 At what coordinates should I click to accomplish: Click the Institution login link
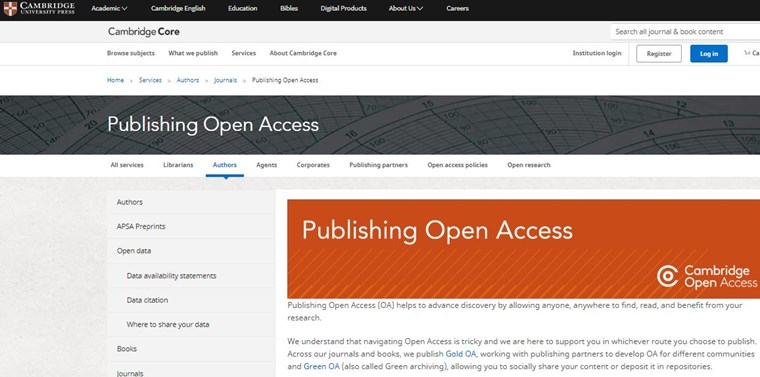pos(597,53)
